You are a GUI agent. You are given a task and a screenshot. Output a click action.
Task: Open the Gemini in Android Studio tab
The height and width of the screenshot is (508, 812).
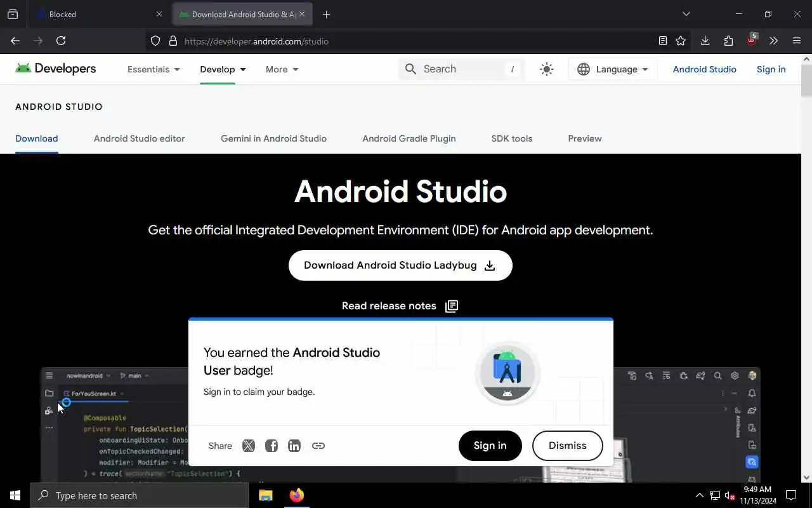[x=273, y=138]
